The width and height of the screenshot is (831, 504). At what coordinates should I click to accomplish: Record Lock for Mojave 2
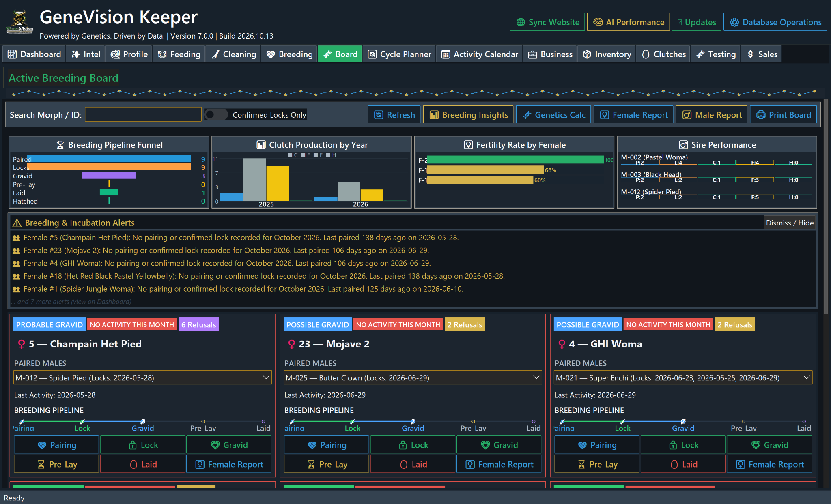click(x=413, y=445)
